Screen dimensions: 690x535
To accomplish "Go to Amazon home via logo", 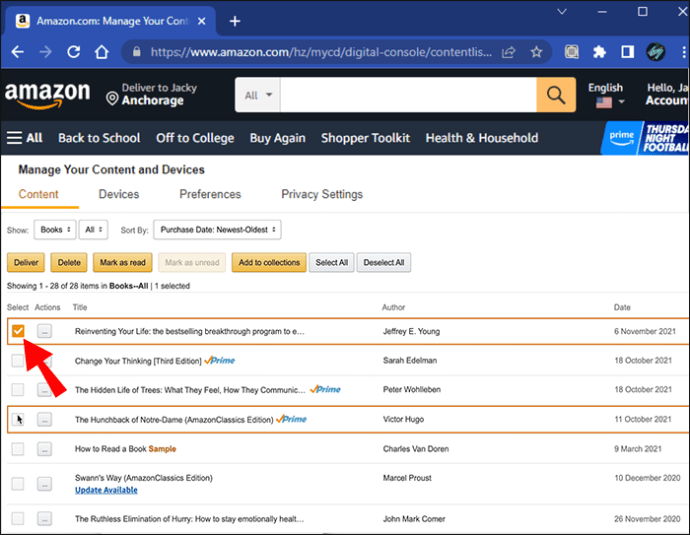I will pyautogui.click(x=48, y=95).
